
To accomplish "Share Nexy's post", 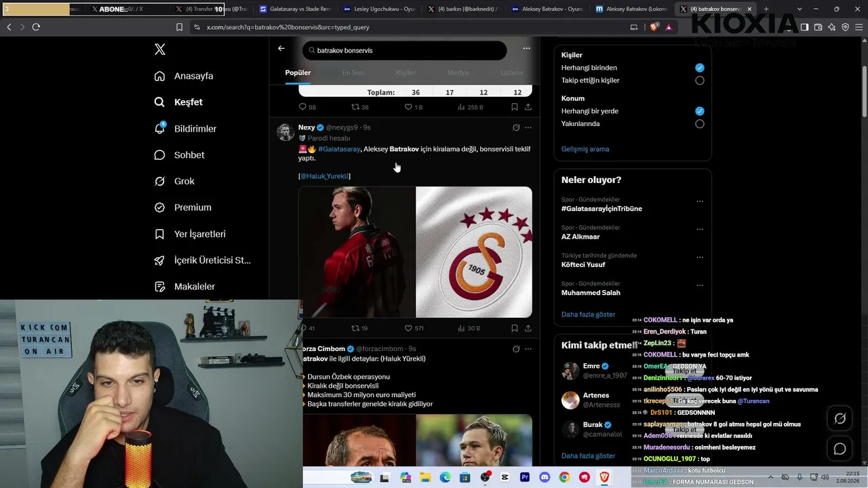I will (x=528, y=328).
